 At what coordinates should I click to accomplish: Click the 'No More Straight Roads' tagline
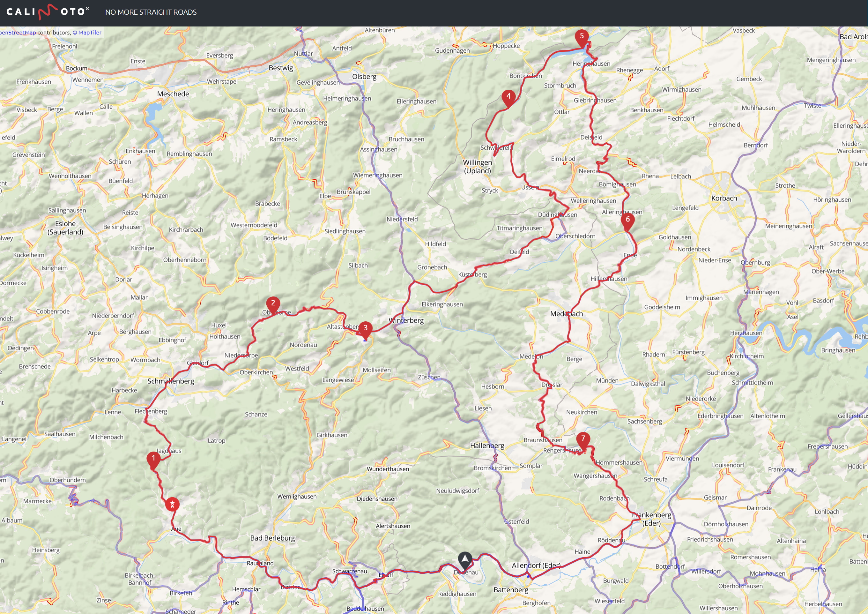(x=151, y=12)
